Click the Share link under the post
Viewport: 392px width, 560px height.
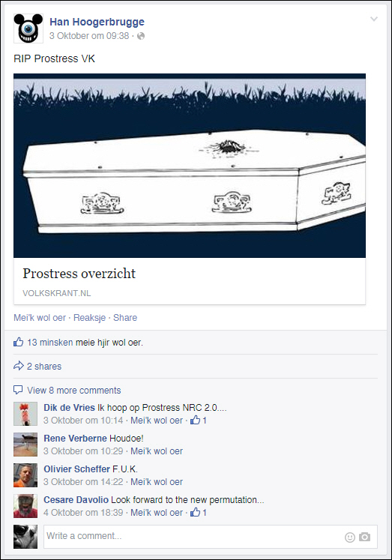(x=125, y=318)
